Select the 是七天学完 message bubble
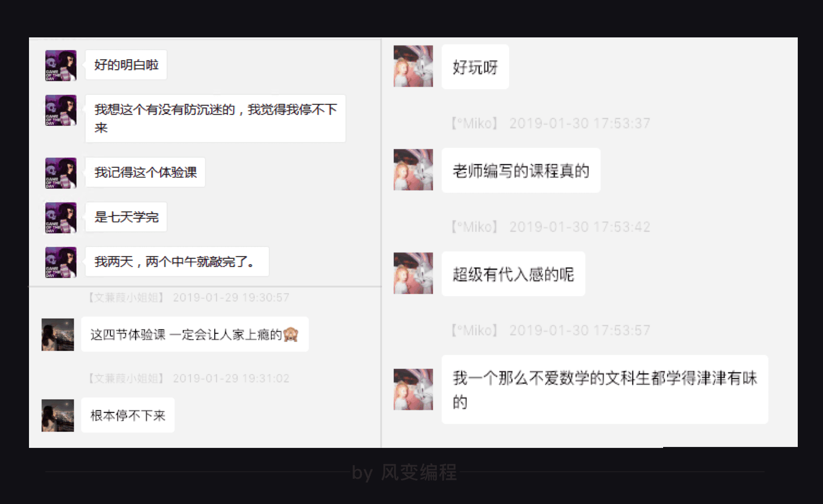Viewport: 823px width, 504px height. 126,217
